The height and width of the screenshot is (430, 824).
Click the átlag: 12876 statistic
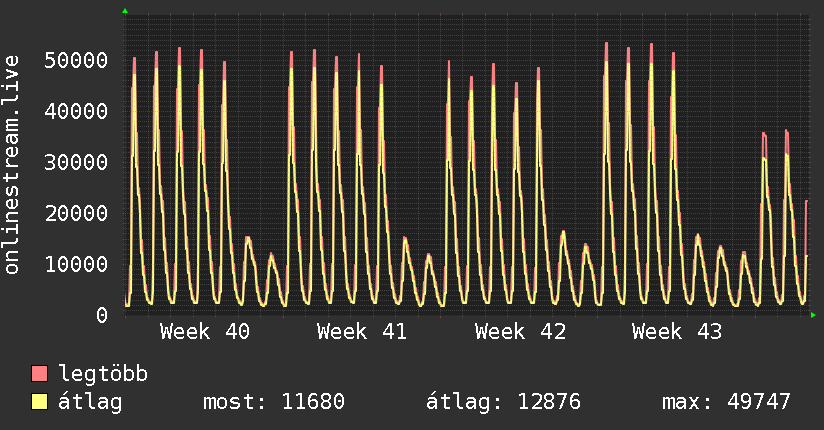503,402
